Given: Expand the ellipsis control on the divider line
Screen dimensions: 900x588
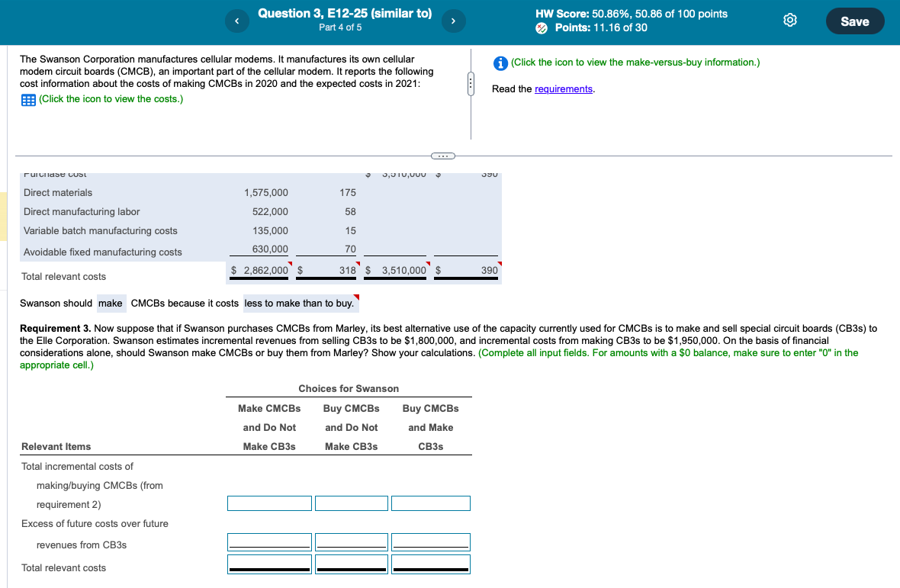Looking at the screenshot, I should (x=442, y=156).
